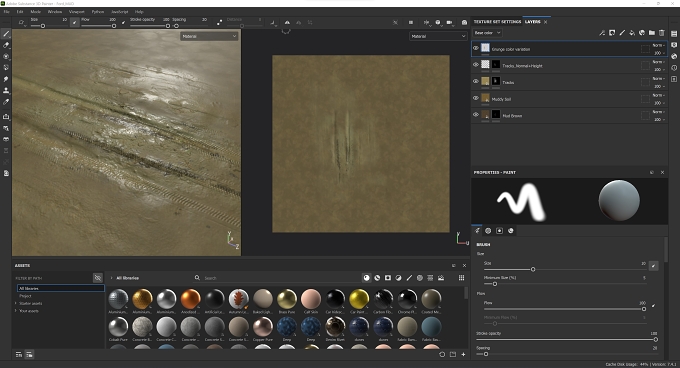Close the Layers tab with its X
The image size is (680, 368).
[x=546, y=22]
